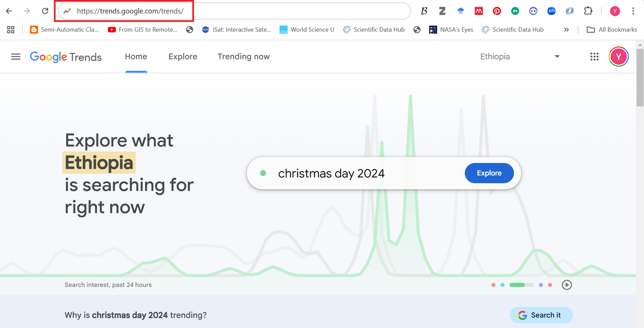This screenshot has height=328, width=644.
Task: Open the Chrome profile avatar Y
Action: point(615,11)
